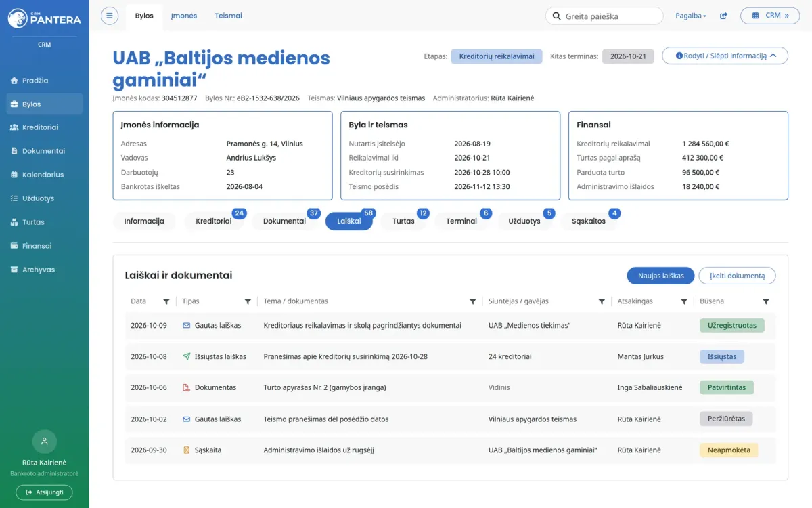This screenshot has height=508, width=812.
Task: Open Kalendorius in the sidebar
Action: point(45,175)
